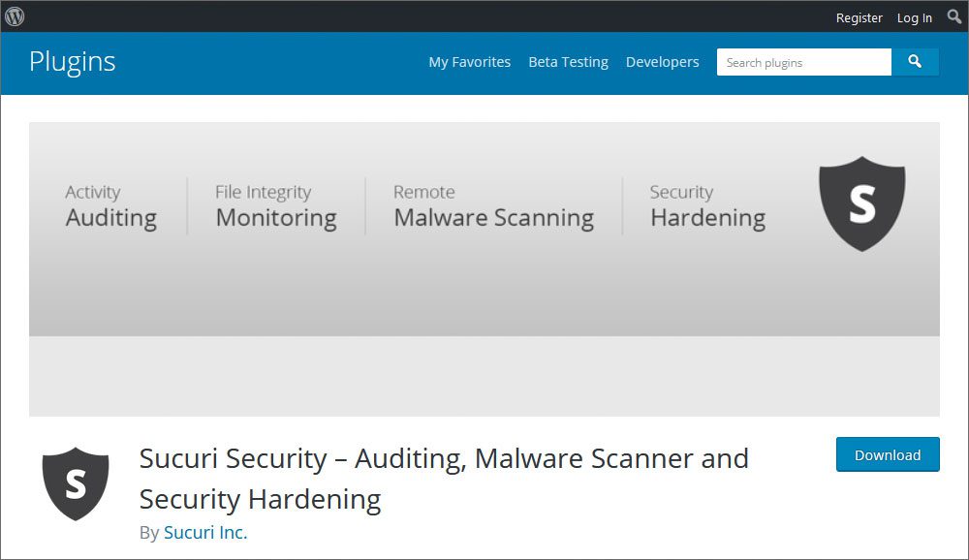This screenshot has width=969, height=560.
Task: Click the Sucuri shield icon in the banner
Action: point(861,202)
